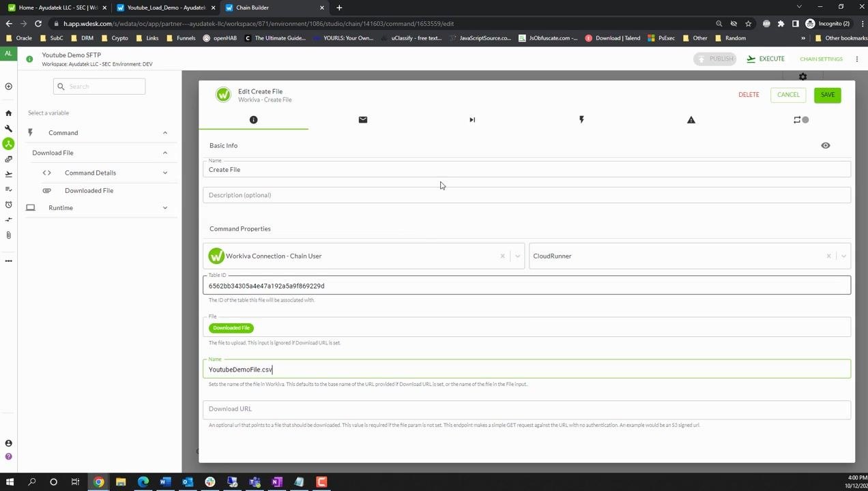Expand the Command Details row
This screenshot has height=491, width=868.
165,173
